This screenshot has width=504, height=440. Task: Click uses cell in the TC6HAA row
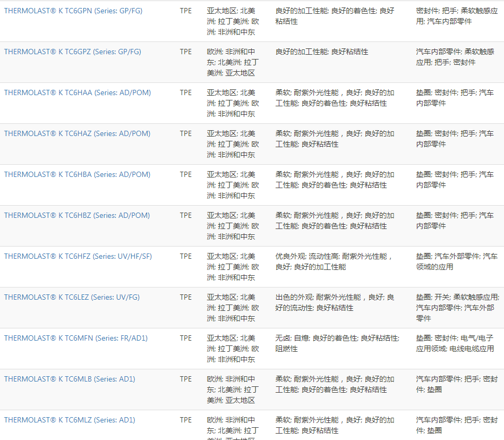pos(455,98)
